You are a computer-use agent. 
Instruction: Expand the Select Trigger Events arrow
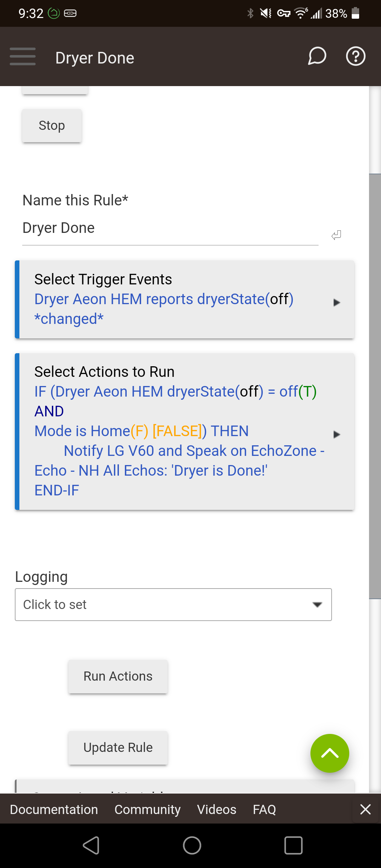(337, 302)
